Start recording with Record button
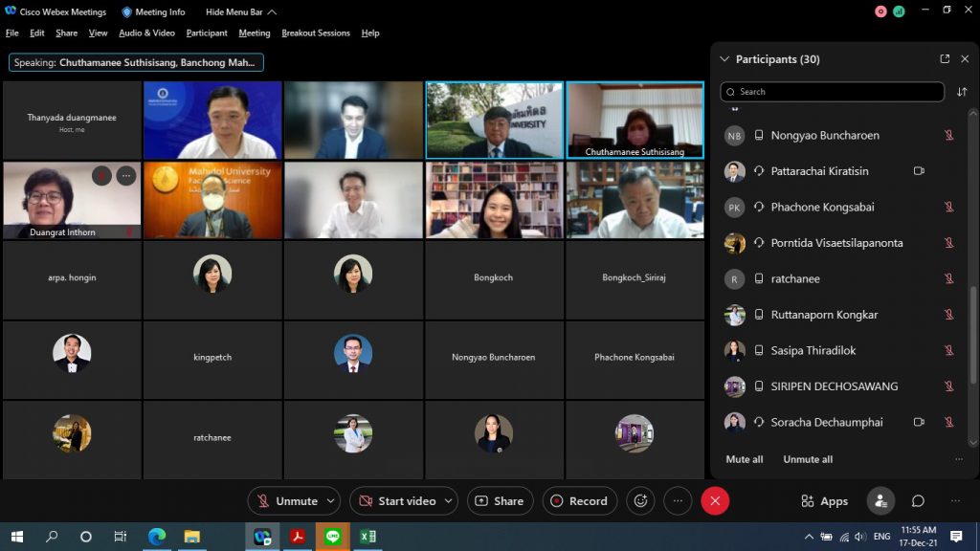This screenshot has height=551, width=980. click(x=579, y=501)
